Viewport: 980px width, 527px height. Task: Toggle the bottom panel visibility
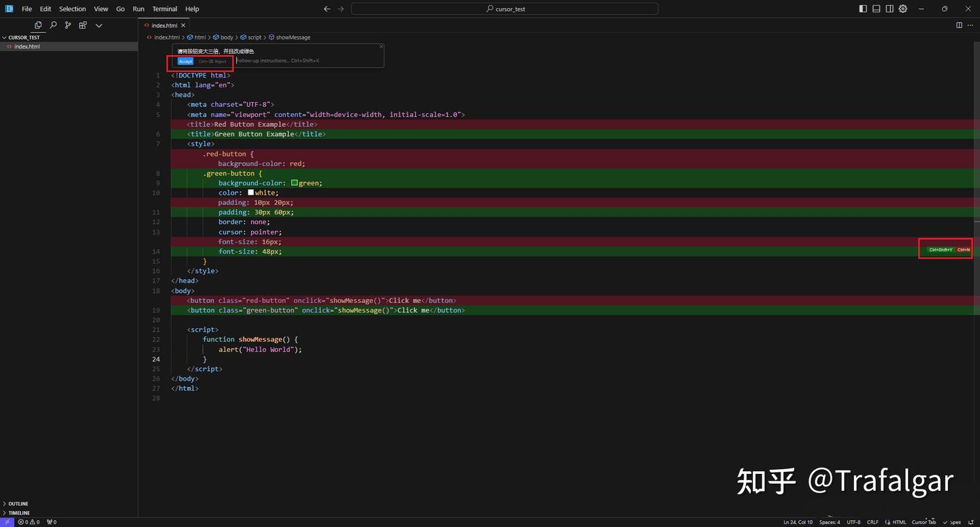click(877, 9)
